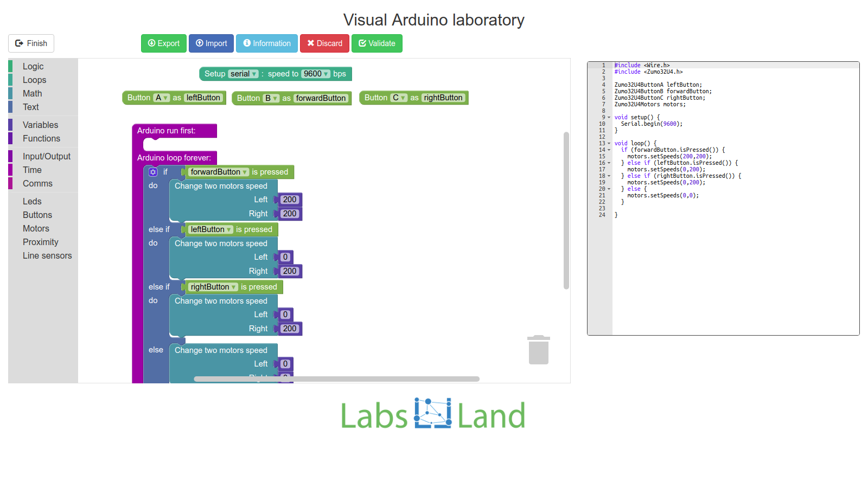Click the trash can icon in workspace
868x488 pixels.
click(x=539, y=350)
